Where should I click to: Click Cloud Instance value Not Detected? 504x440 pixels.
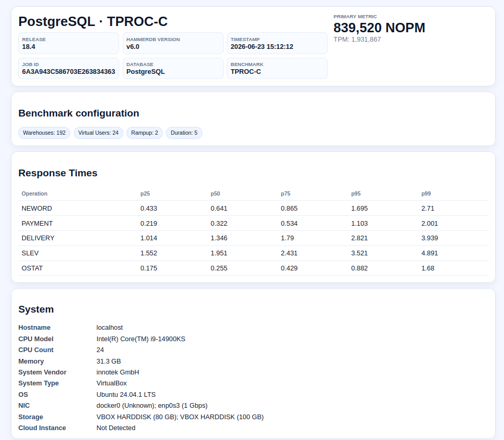[x=116, y=428]
